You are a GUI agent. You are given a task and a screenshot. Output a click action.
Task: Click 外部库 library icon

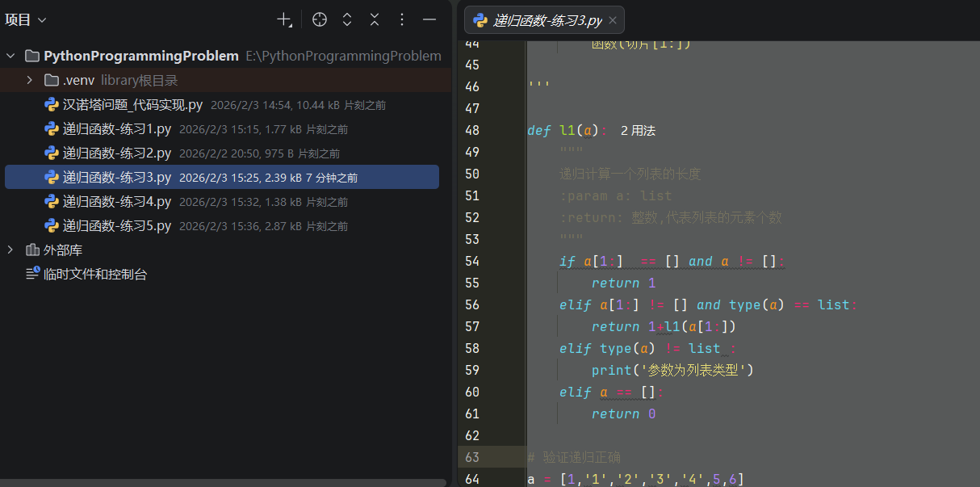click(x=32, y=250)
